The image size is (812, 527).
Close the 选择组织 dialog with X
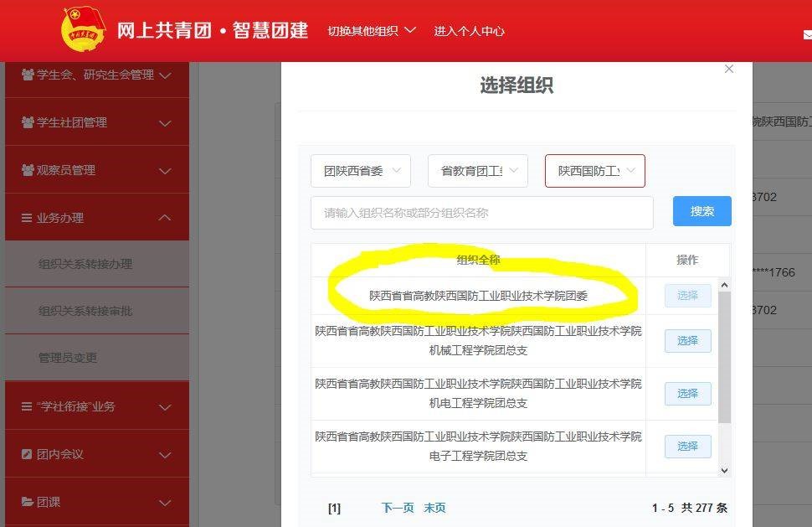tap(728, 70)
